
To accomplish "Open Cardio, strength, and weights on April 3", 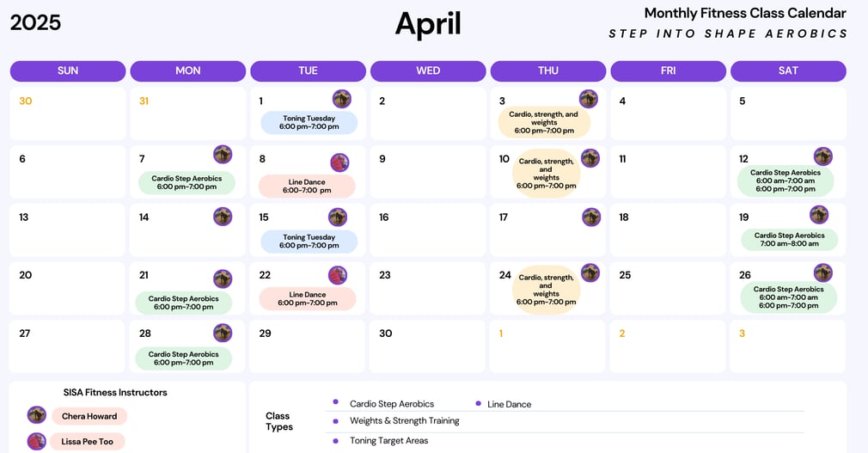I will (544, 122).
